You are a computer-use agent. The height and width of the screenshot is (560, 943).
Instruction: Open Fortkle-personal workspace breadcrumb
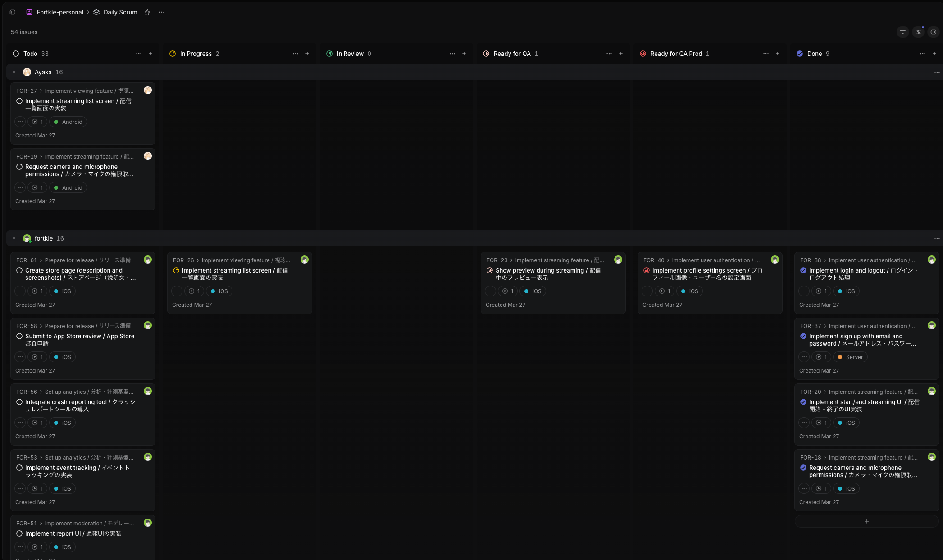click(x=59, y=12)
